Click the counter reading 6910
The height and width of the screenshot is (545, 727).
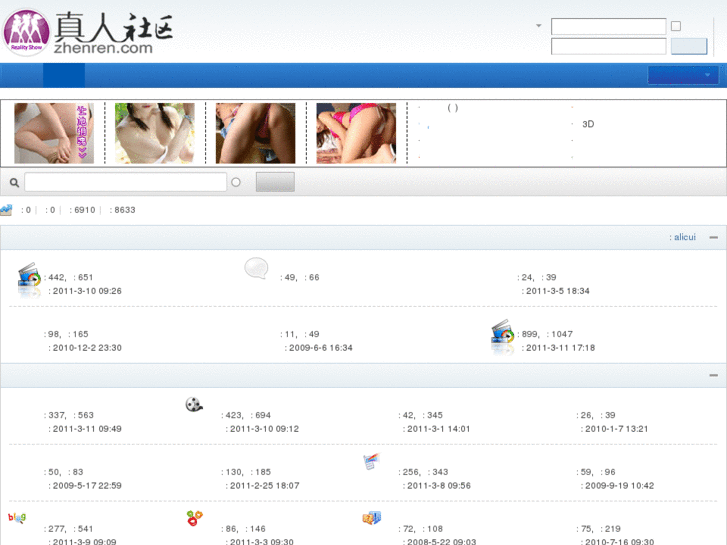tap(83, 210)
